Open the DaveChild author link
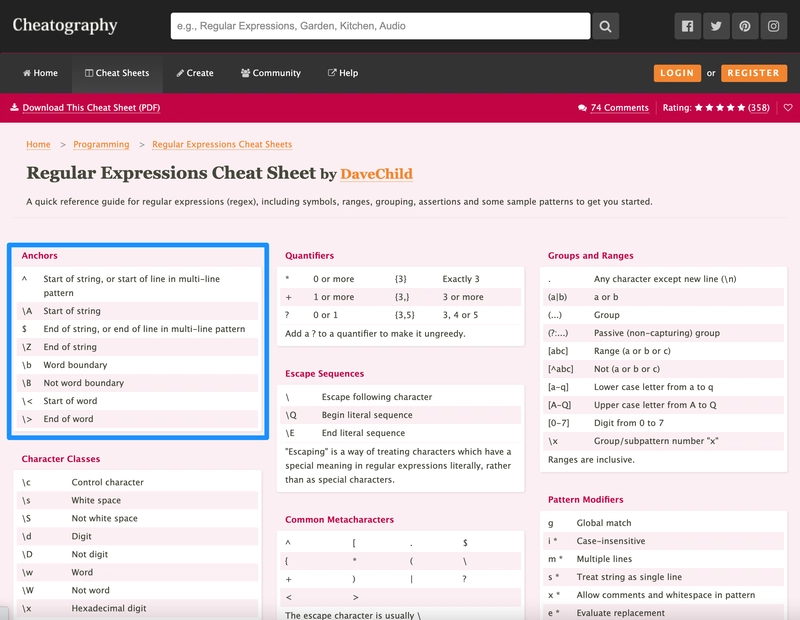Viewport: 800px width, 620px height. [x=377, y=174]
